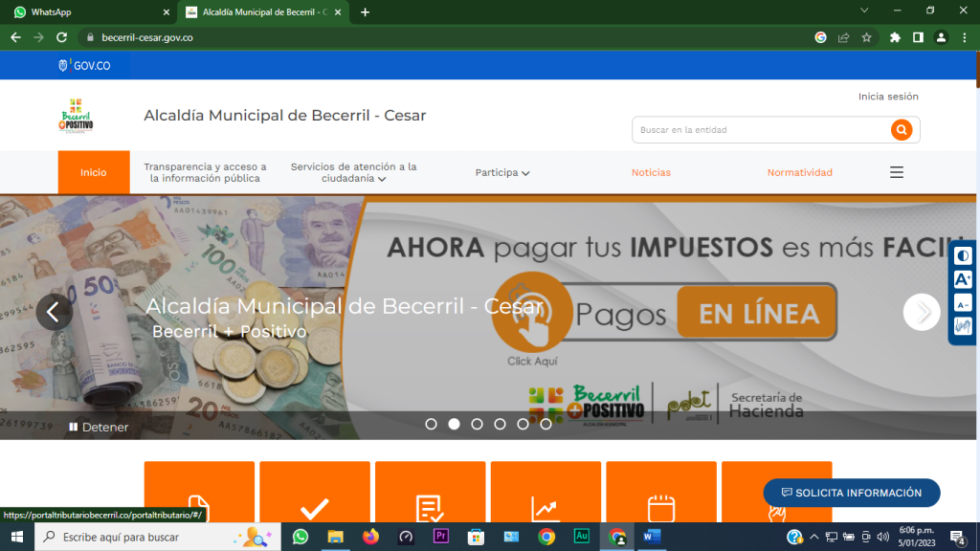Decrease font size with A- icon

pos(963,303)
